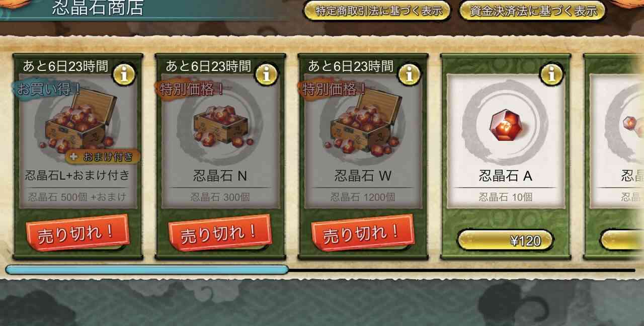Open info icon on 忍晶石 W card
This screenshot has height=326, width=644.
409,74
